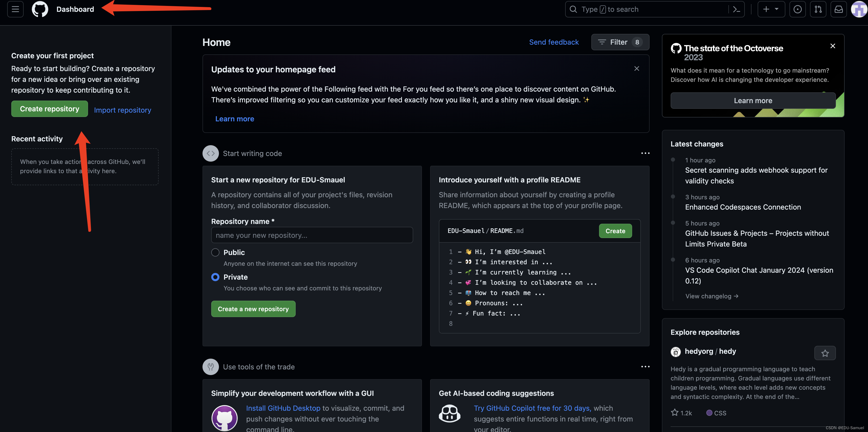868x432 pixels.
Task: Open the Filter button with 8
Action: tap(620, 42)
